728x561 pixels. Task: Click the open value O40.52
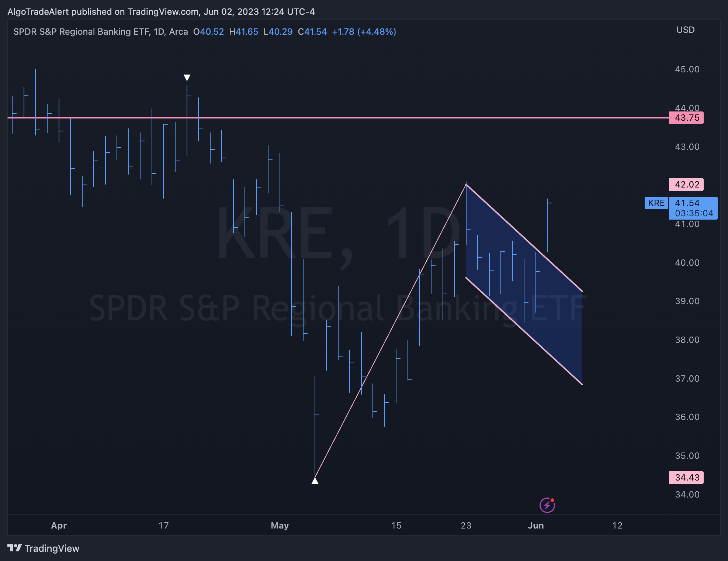(208, 32)
